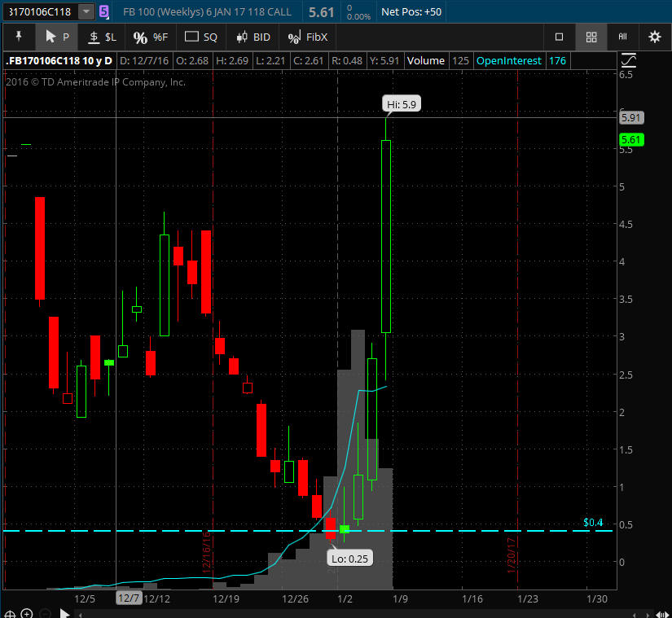Image resolution: width=672 pixels, height=618 pixels.
Task: Activate the BID candlestick tool
Action: pos(253,37)
